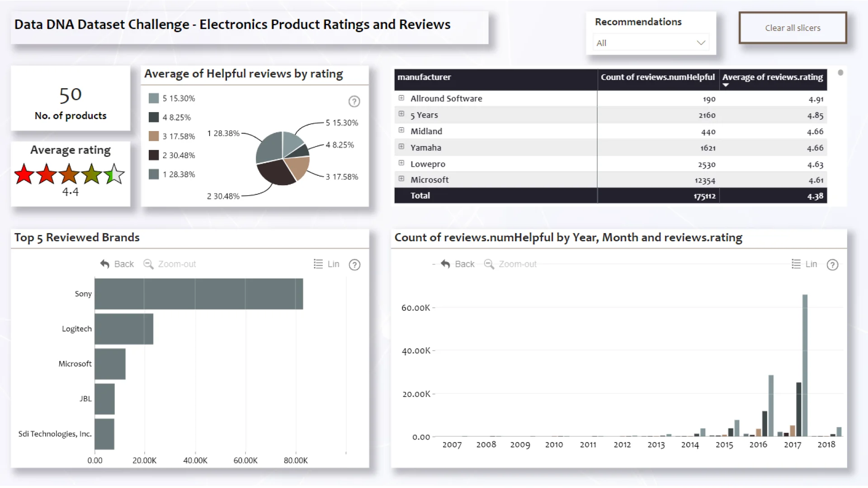Select the JBL bar
The image size is (868, 488).
pos(104,399)
